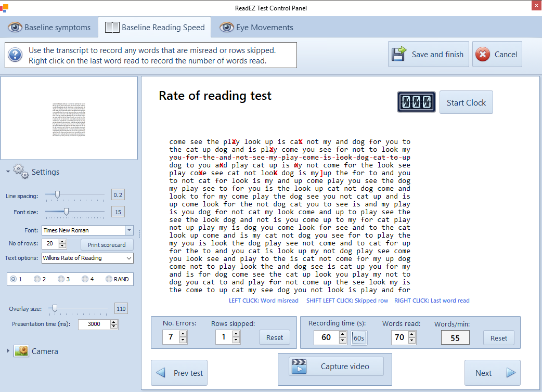Click the digital clock timer display
542x392 pixels.
tap(416, 102)
